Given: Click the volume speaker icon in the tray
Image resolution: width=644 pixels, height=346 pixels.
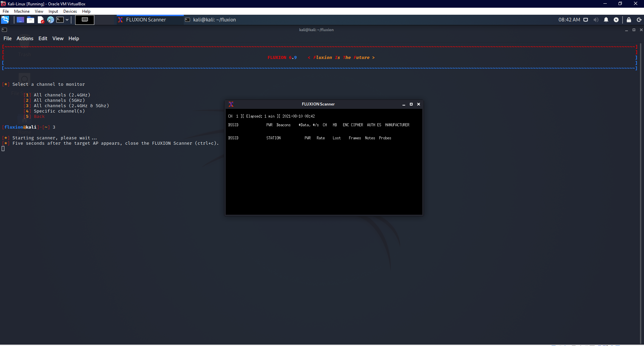Looking at the screenshot, I should [x=596, y=20].
